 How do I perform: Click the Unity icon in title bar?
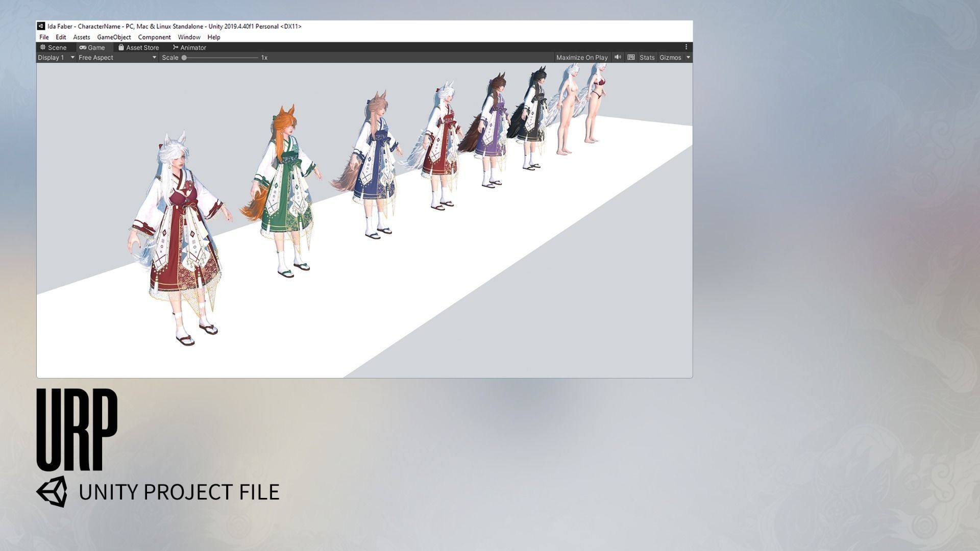(x=41, y=26)
